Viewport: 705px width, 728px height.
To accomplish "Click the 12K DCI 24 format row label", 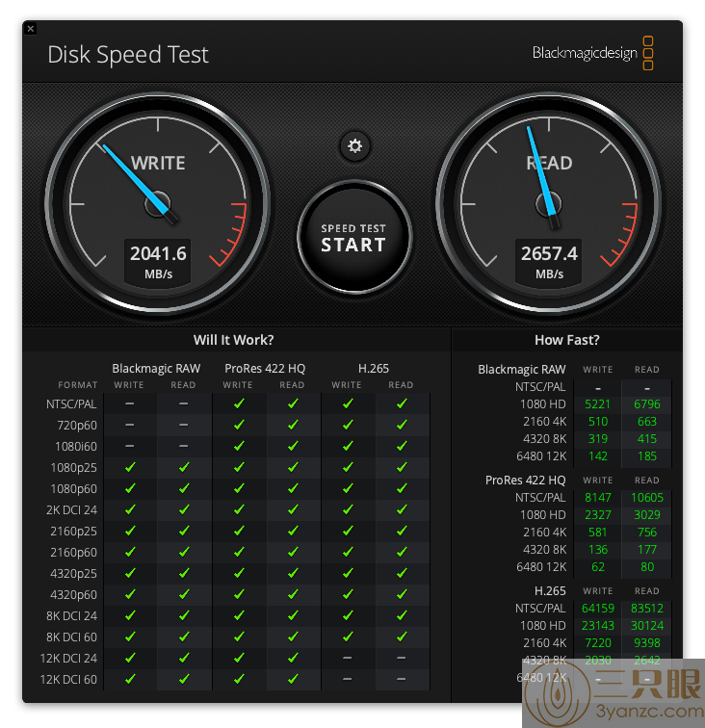I will point(68,659).
